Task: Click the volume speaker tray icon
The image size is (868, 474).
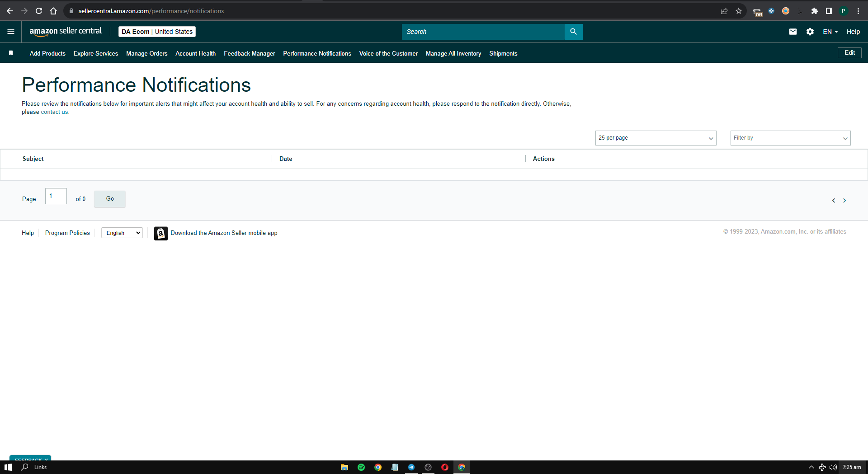Action: 833,467
